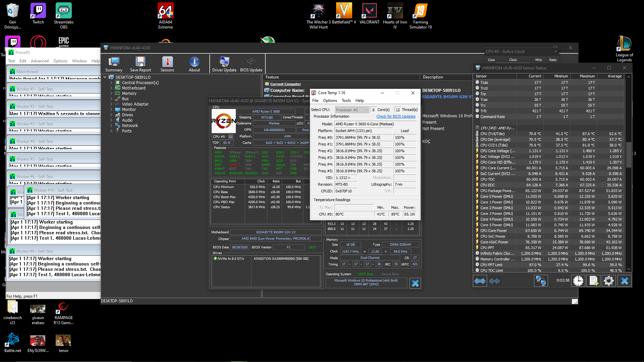644x362 pixels.
Task: Open the Summary view in HWiNFO64 toolbar
Action: click(x=114, y=64)
